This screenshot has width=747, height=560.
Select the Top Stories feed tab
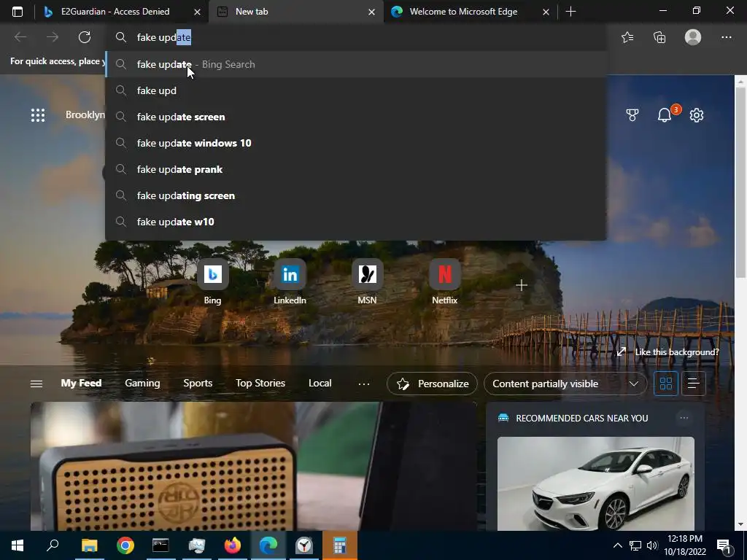(x=260, y=384)
